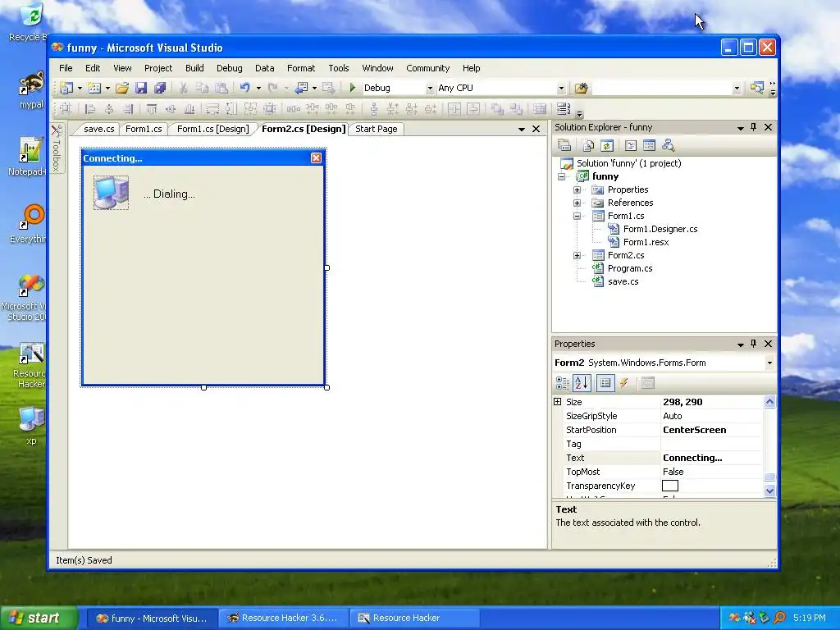Switch to Resource Hacker 3.6 taskbar button
The image size is (840, 630).
(x=283, y=619)
